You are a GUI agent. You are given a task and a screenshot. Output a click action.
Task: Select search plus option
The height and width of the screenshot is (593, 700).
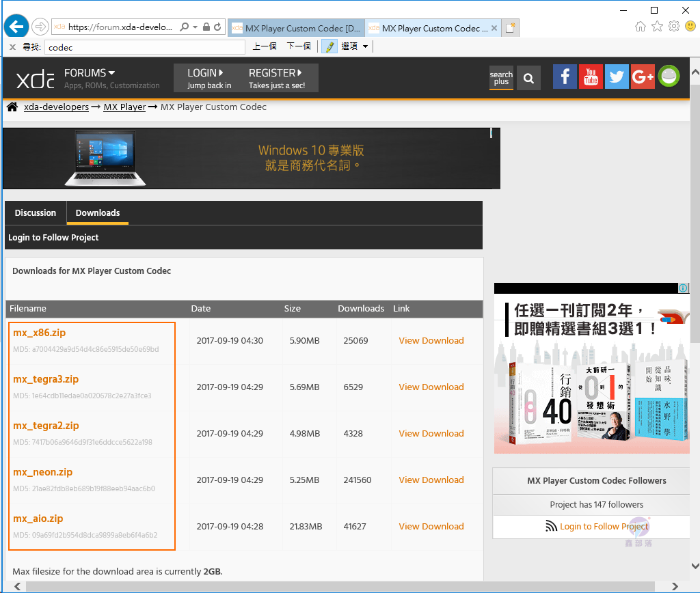click(501, 78)
